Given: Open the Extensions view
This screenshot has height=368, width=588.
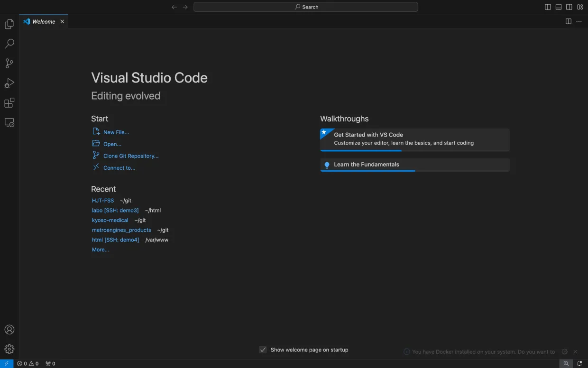Looking at the screenshot, I should click(9, 103).
